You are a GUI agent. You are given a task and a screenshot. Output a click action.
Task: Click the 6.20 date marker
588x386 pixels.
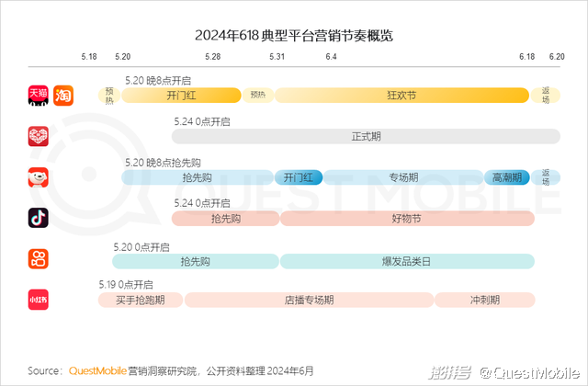pyautogui.click(x=557, y=57)
